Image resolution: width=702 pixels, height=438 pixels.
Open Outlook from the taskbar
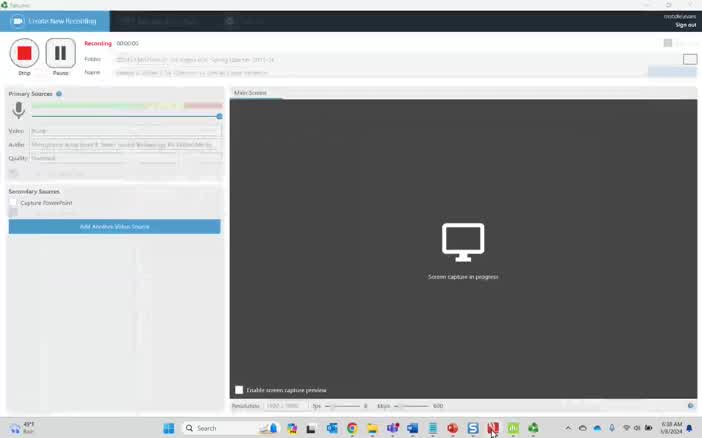(332, 428)
